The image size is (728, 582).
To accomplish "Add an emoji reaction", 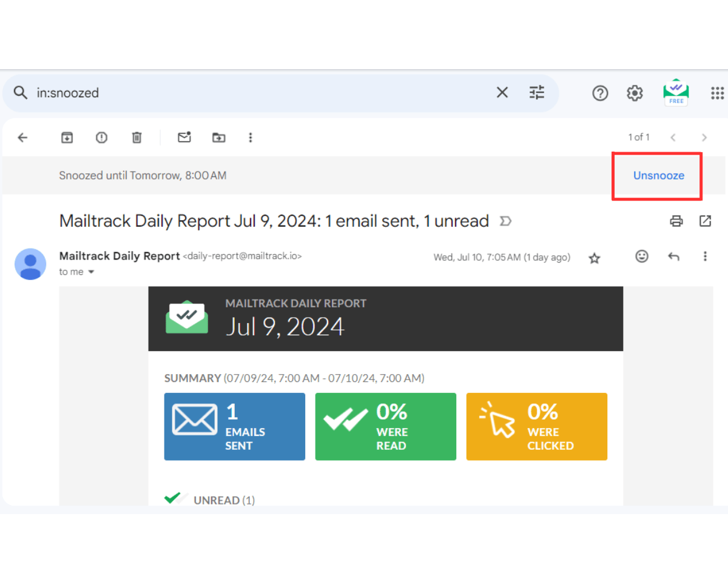I will [642, 256].
